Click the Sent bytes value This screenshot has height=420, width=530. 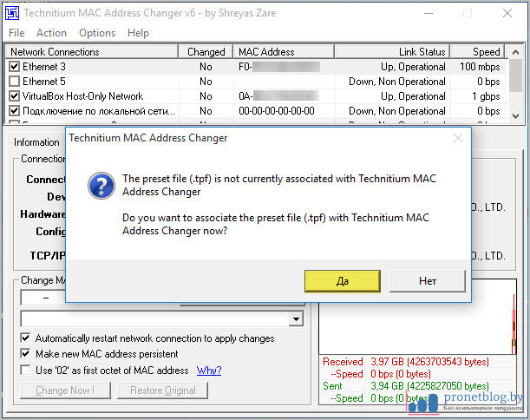click(429, 386)
